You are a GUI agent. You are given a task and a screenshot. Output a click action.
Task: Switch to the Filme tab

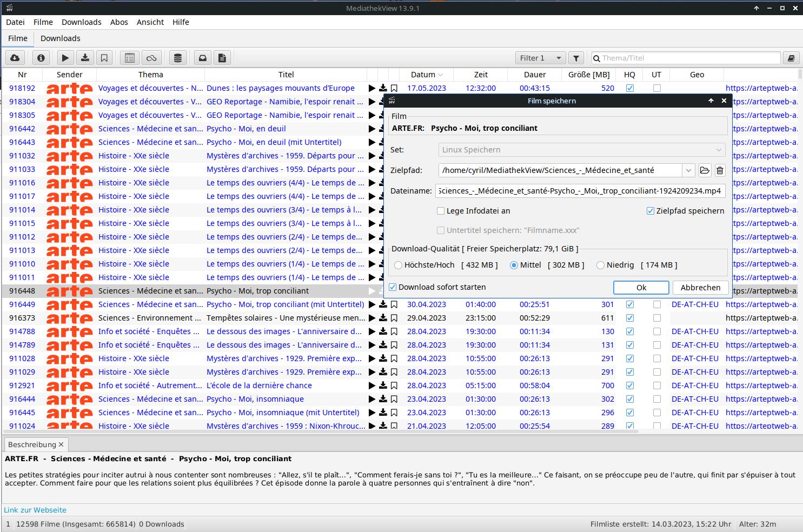pos(18,38)
